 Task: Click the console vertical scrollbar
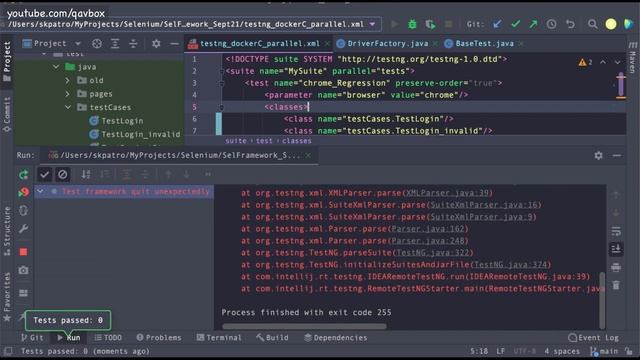(602, 300)
